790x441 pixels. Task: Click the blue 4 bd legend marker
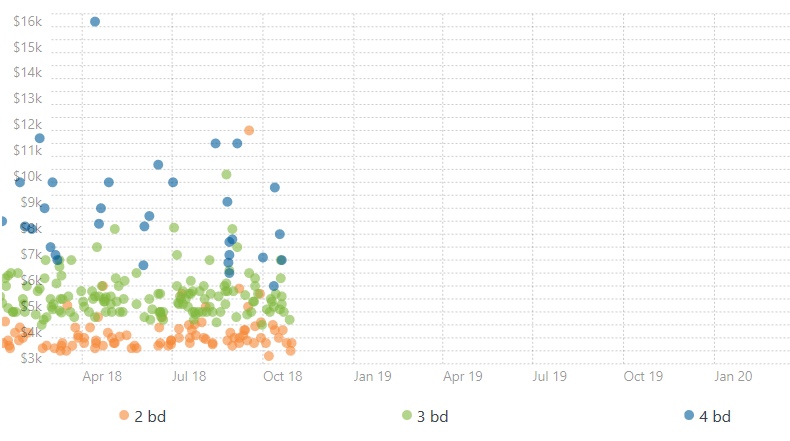689,416
